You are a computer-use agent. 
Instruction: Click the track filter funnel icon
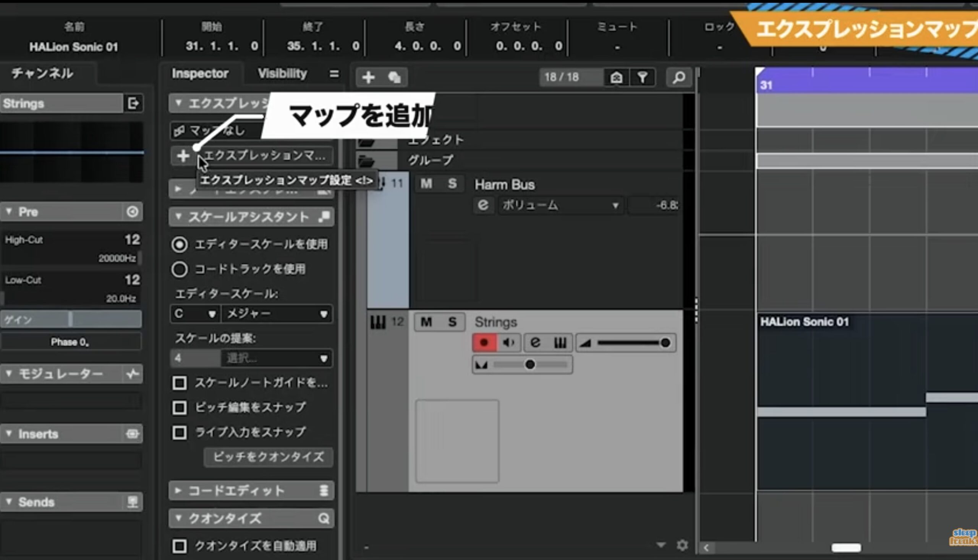(x=642, y=77)
